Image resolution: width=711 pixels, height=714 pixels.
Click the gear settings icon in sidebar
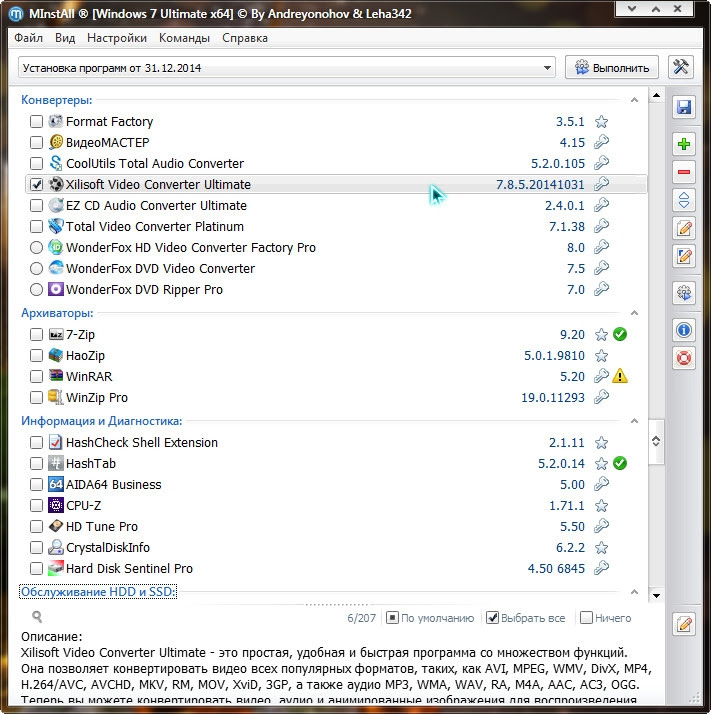[x=684, y=293]
